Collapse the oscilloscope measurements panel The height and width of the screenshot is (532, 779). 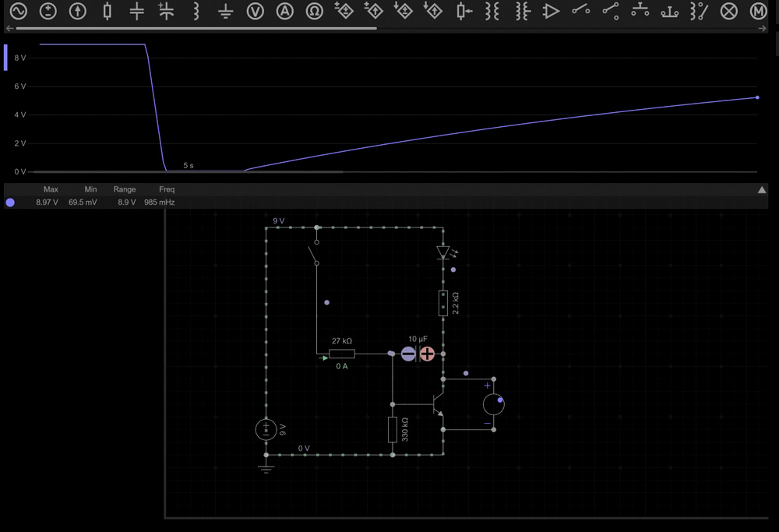[x=762, y=190]
